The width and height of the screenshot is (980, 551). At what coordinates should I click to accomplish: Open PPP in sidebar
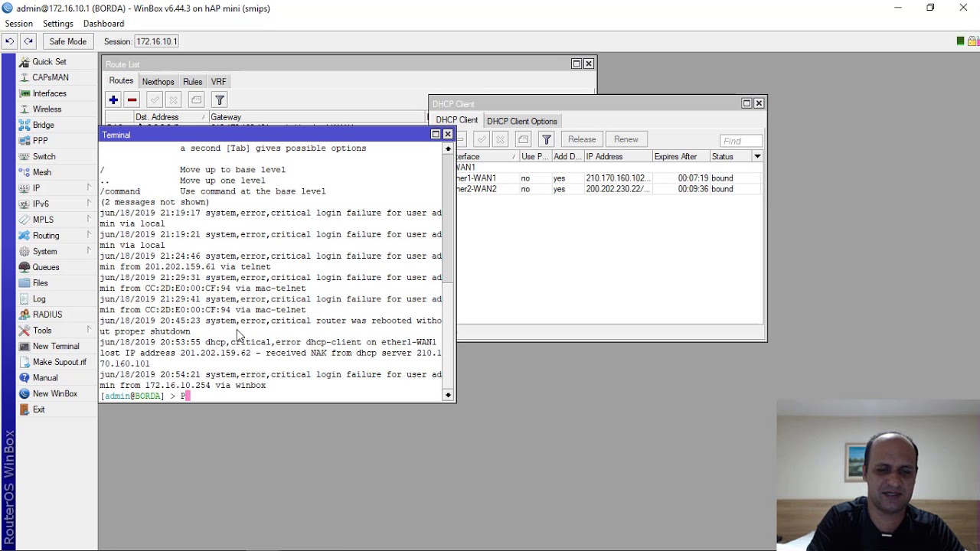[40, 141]
